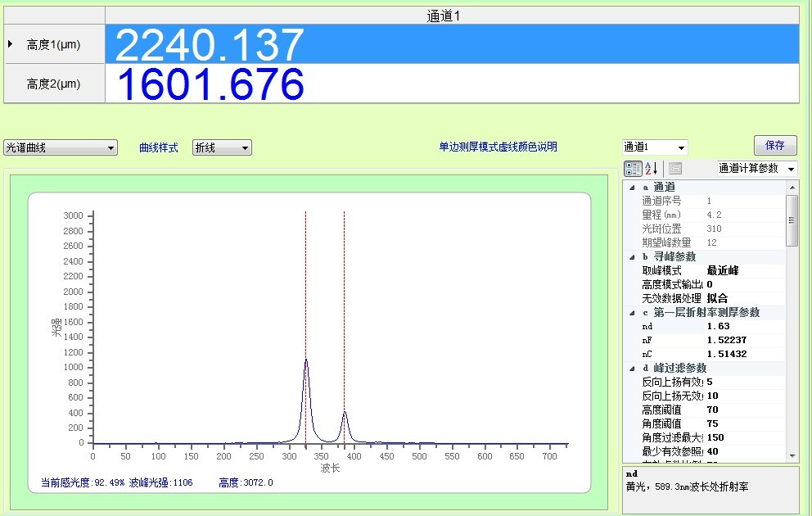Collapse the 'd 峰过滤参数' section
This screenshot has height=516, width=812.
[x=631, y=369]
